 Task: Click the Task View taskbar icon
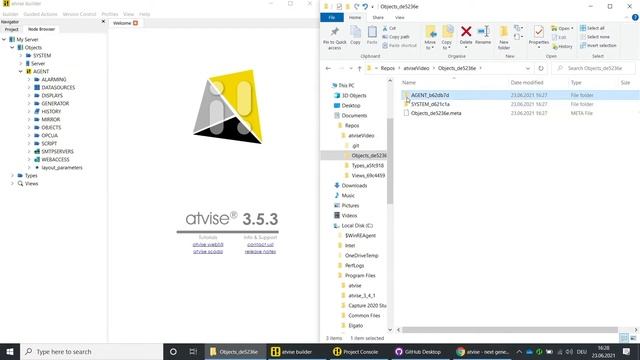(193, 351)
